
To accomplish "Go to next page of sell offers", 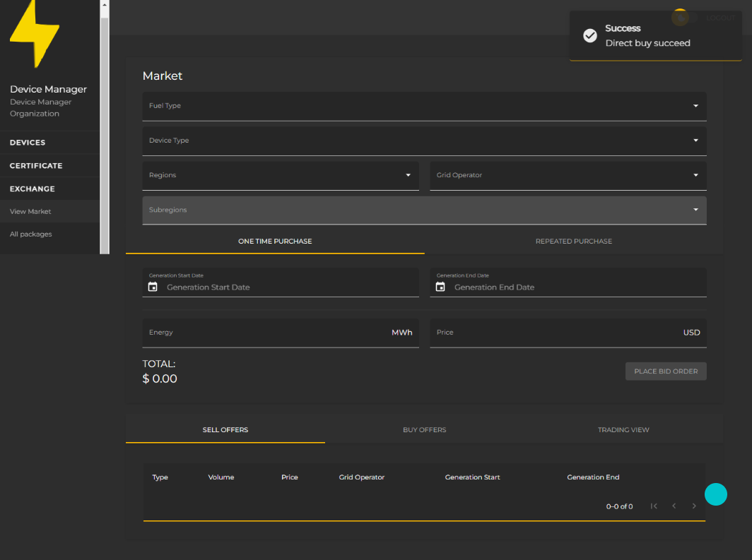I will click(x=694, y=506).
